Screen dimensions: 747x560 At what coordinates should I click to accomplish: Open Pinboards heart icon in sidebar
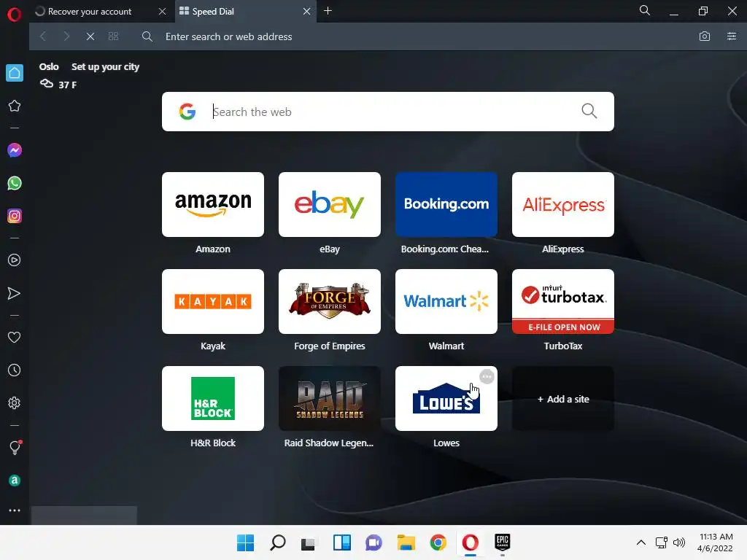[15, 337]
